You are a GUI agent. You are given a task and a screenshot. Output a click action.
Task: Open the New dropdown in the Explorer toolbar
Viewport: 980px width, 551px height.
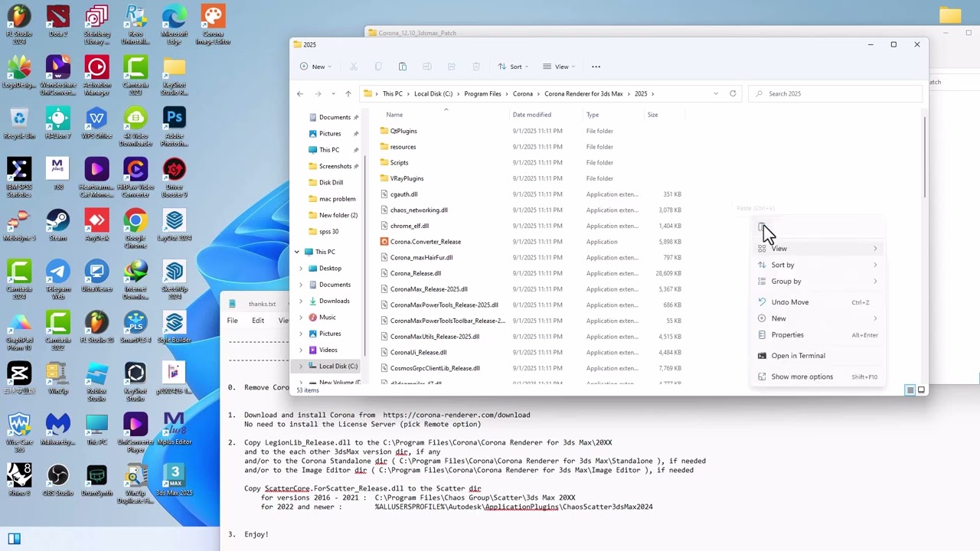point(315,67)
